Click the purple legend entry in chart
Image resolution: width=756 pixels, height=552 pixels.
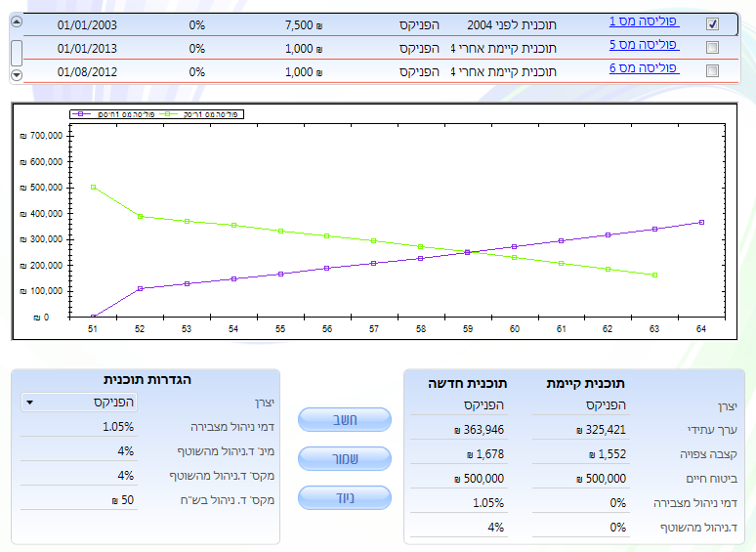[113, 114]
